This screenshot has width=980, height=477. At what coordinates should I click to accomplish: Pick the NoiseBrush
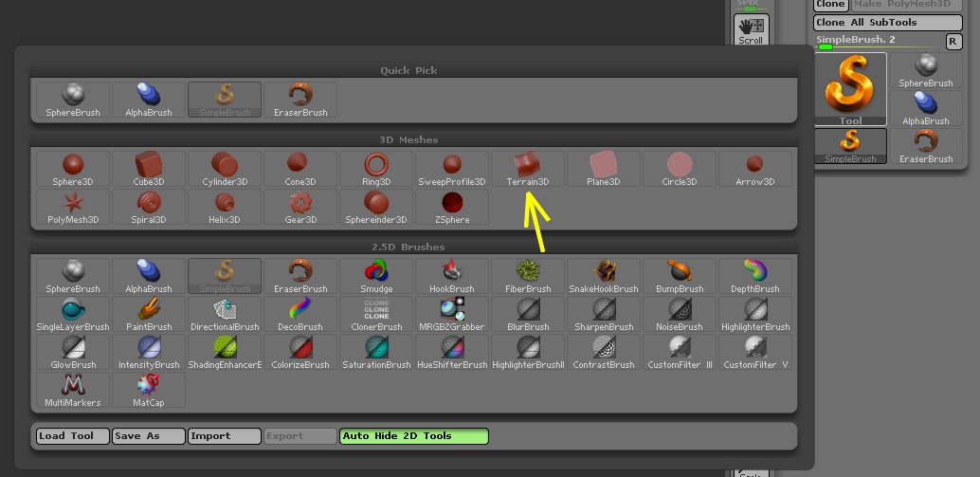point(680,315)
